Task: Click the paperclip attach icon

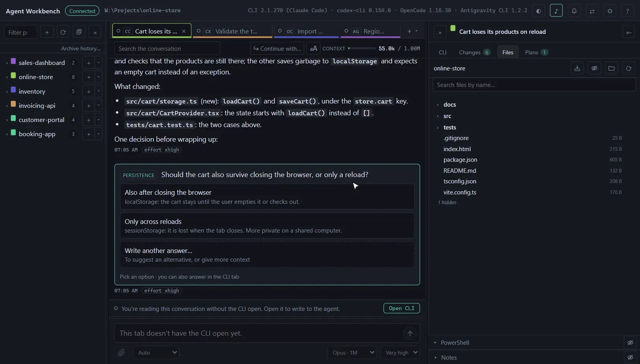Action: [122, 353]
